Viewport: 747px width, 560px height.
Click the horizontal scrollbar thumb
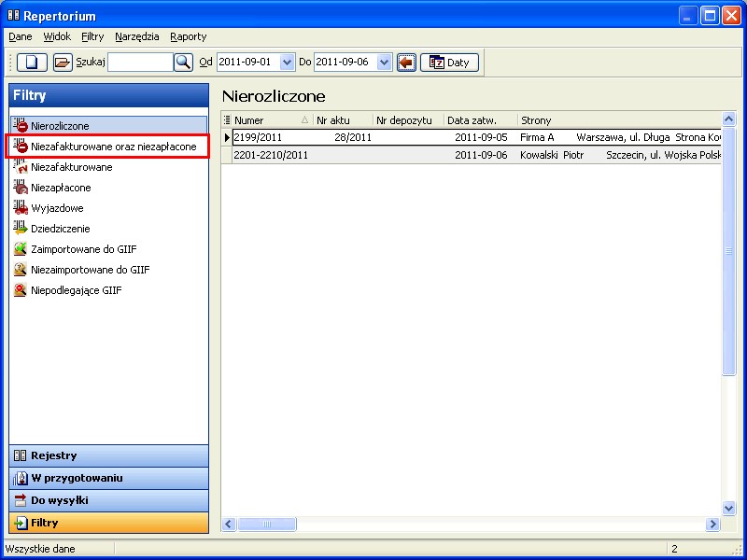266,524
